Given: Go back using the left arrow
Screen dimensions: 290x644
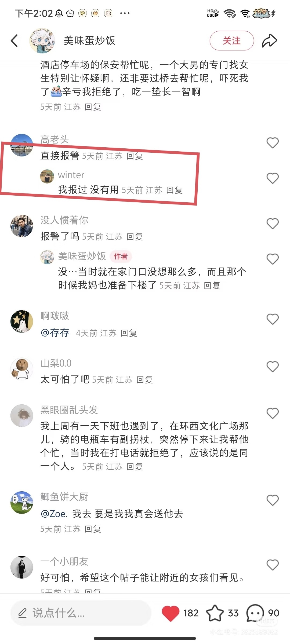Looking at the screenshot, I should point(15,41).
